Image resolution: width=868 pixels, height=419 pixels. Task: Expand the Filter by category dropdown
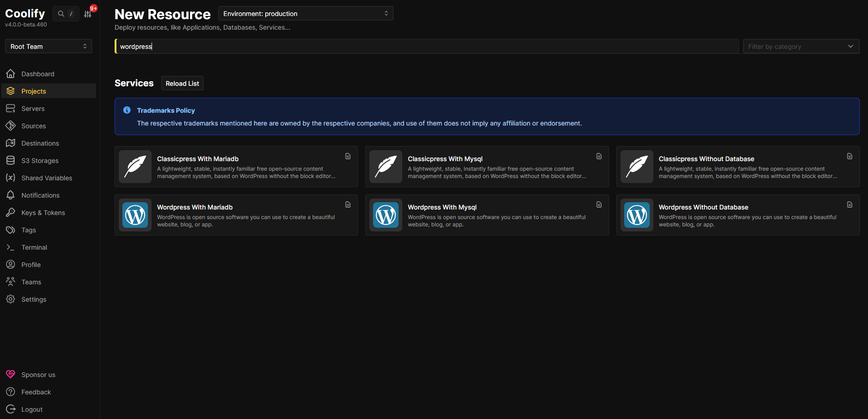point(801,46)
